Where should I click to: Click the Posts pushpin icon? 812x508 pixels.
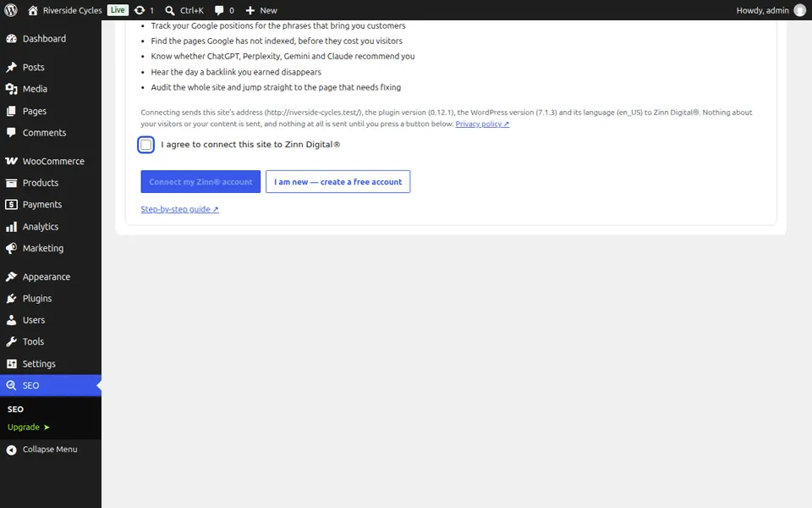pos(11,68)
